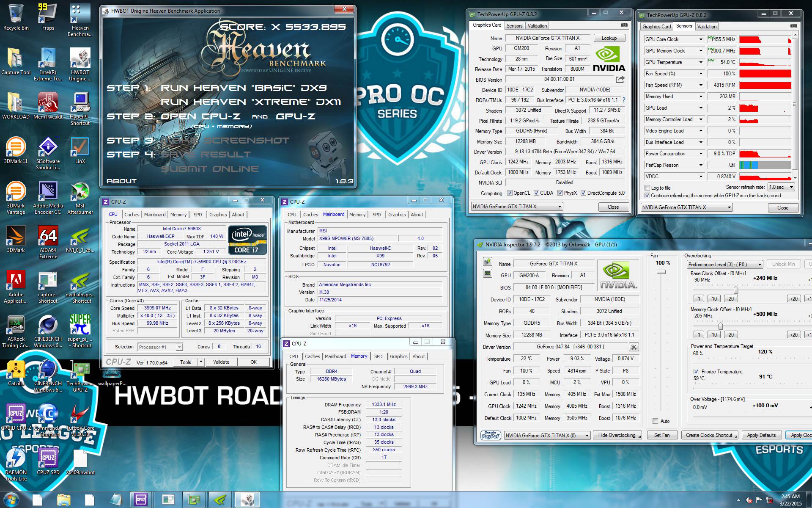The image size is (812, 508).
Task: Open the Heaven Benchmark desktop shortcut
Action: 80,20
